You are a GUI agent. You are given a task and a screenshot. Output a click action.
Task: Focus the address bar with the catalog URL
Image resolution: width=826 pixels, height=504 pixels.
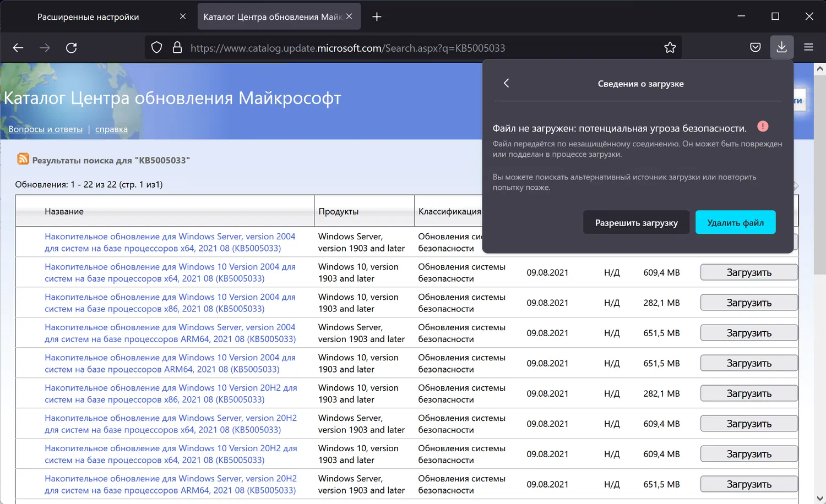[413, 48]
